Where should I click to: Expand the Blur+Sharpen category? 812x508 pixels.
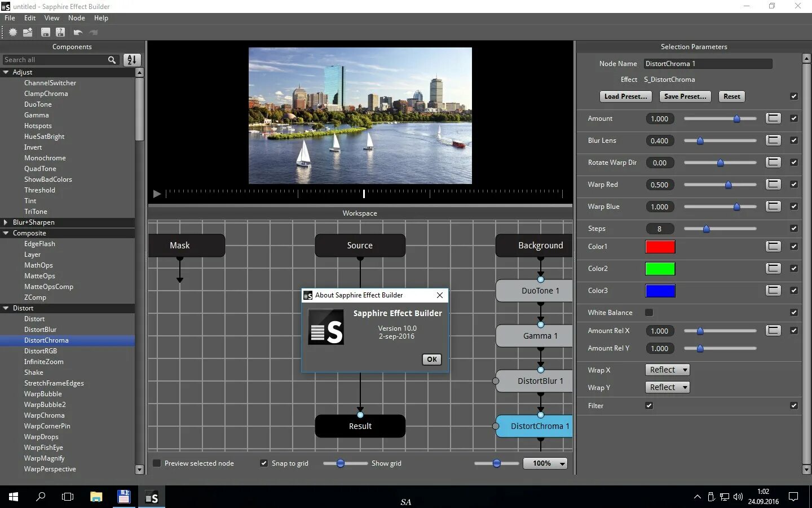click(6, 222)
